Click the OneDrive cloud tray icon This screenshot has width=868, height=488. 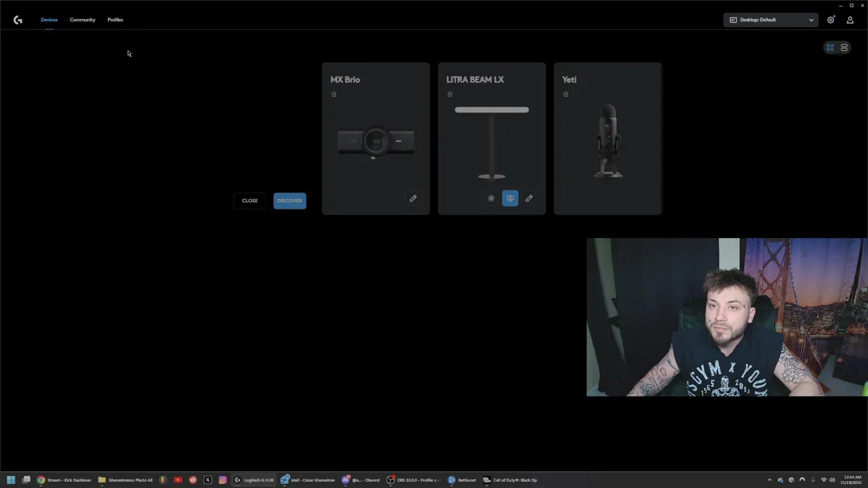tap(780, 480)
